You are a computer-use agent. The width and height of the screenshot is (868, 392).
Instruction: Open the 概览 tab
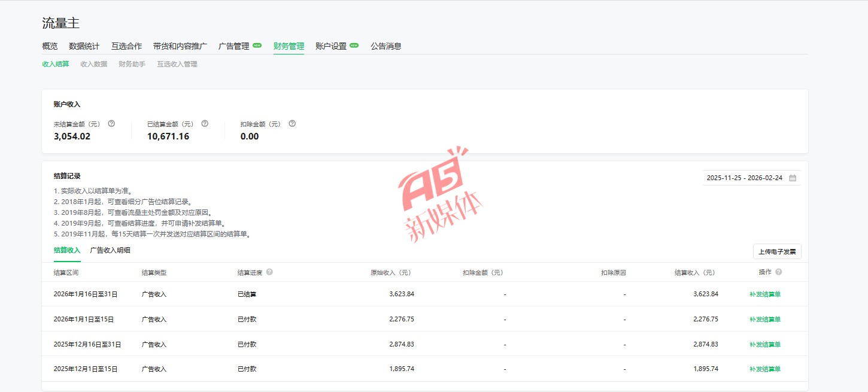50,46
